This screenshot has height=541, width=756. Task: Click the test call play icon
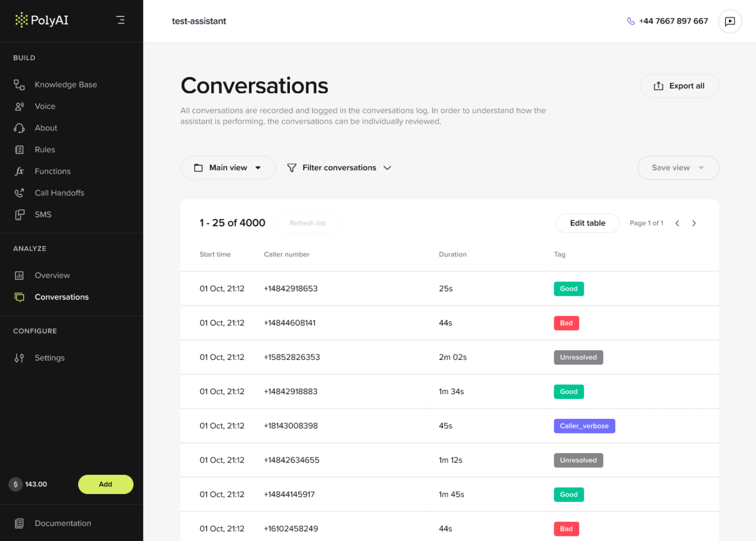(x=730, y=21)
